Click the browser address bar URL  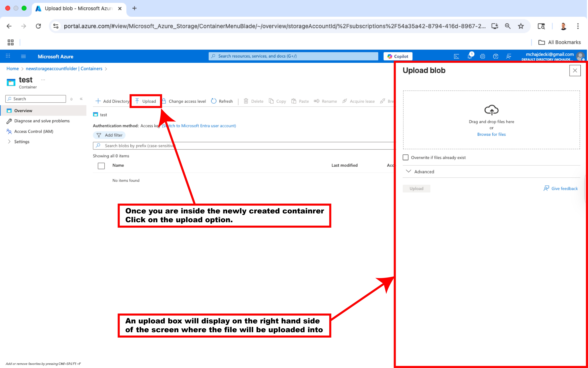click(x=275, y=26)
